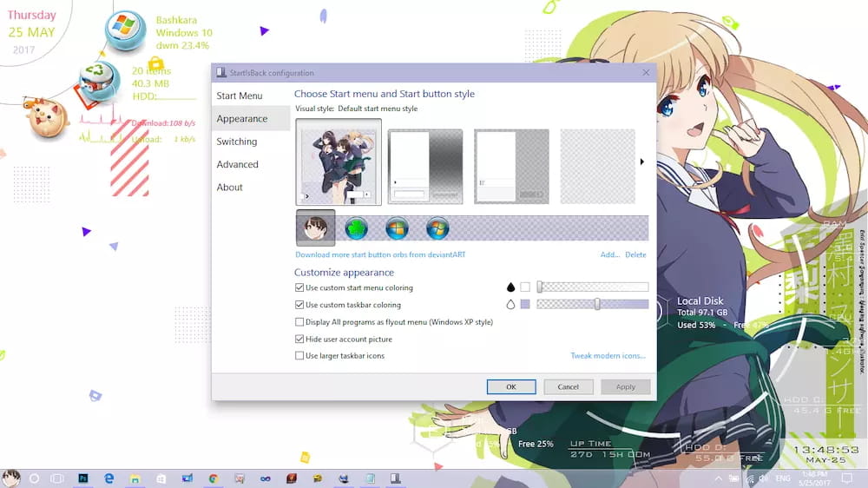The width and height of the screenshot is (868, 488).
Task: Choose the square Windows flag start orb
Action: pyautogui.click(x=397, y=228)
